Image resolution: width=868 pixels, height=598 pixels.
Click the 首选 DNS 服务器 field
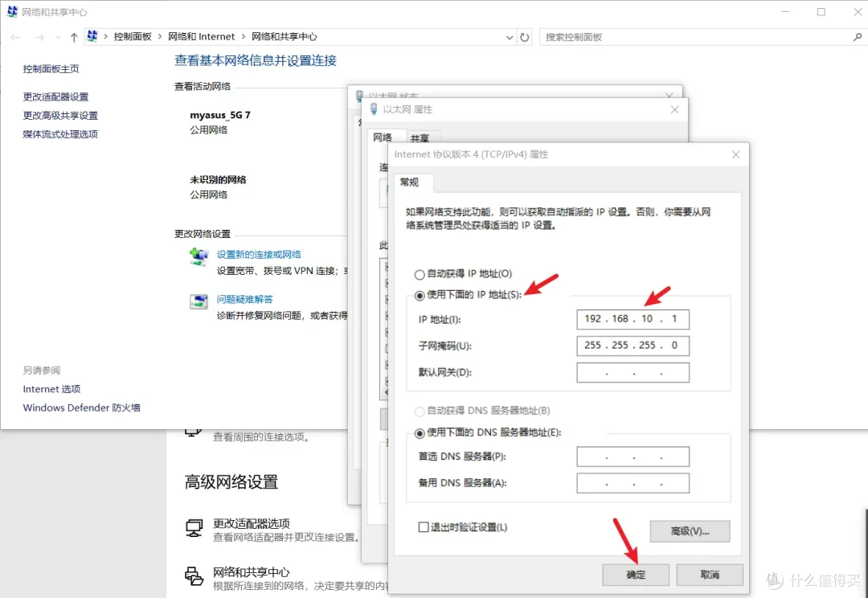tap(633, 457)
